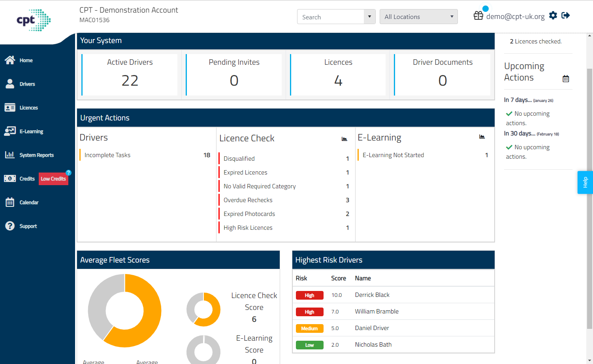Viewport: 593px width, 364px height.
Task: Click inside the Search field
Action: [x=332, y=17]
